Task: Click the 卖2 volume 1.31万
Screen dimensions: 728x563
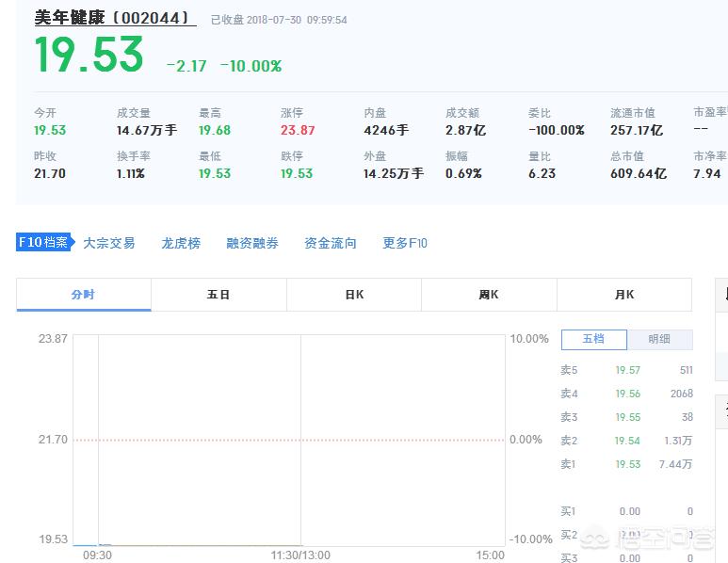Action: pos(678,441)
